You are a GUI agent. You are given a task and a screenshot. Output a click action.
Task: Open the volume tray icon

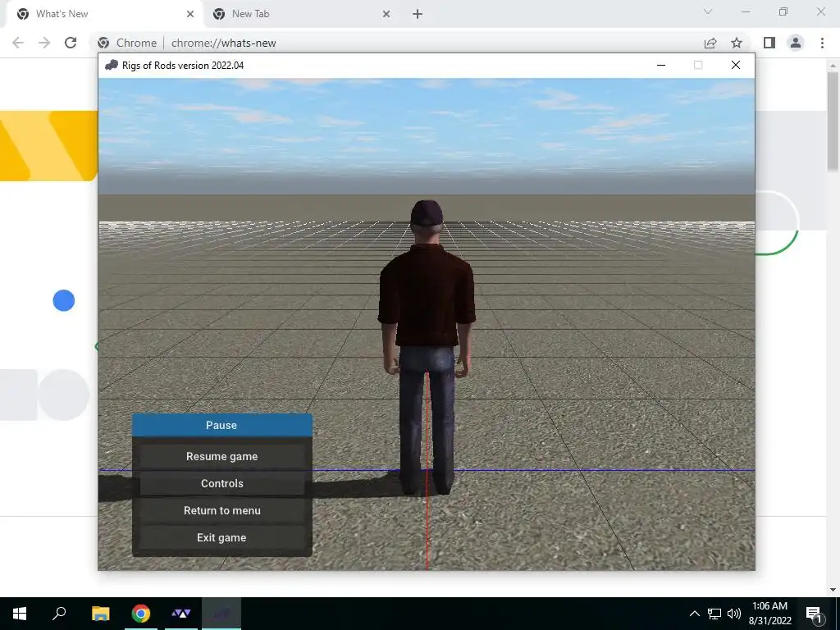point(734,614)
